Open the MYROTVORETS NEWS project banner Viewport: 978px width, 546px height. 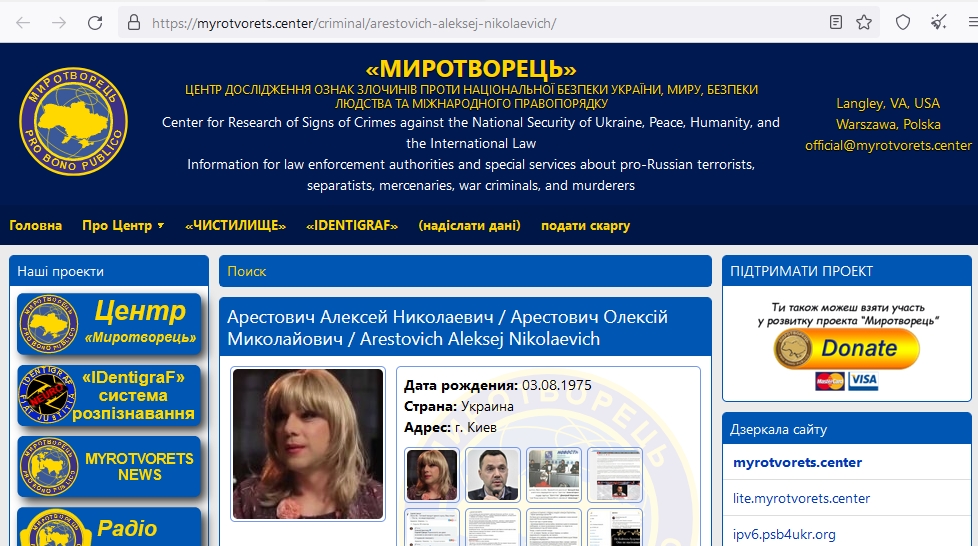(109, 467)
